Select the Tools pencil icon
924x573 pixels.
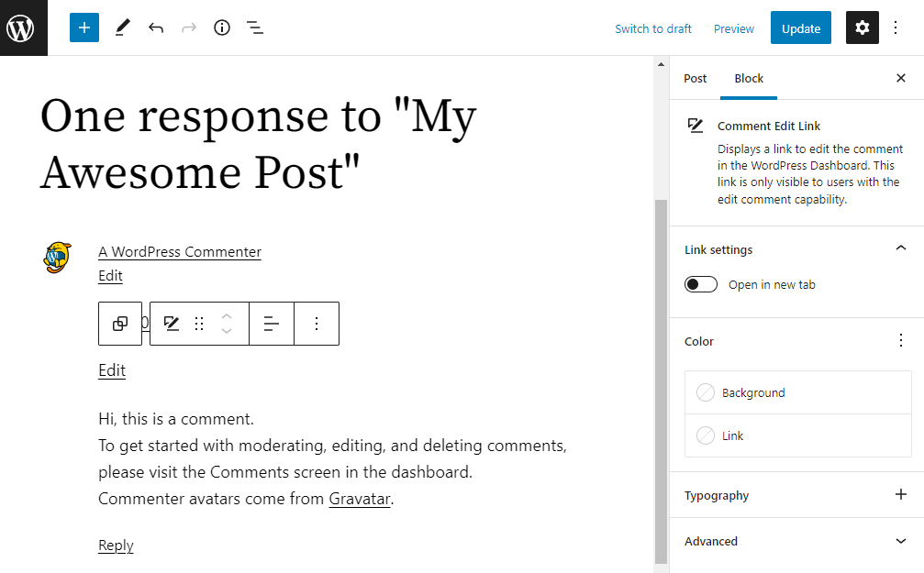(x=122, y=28)
